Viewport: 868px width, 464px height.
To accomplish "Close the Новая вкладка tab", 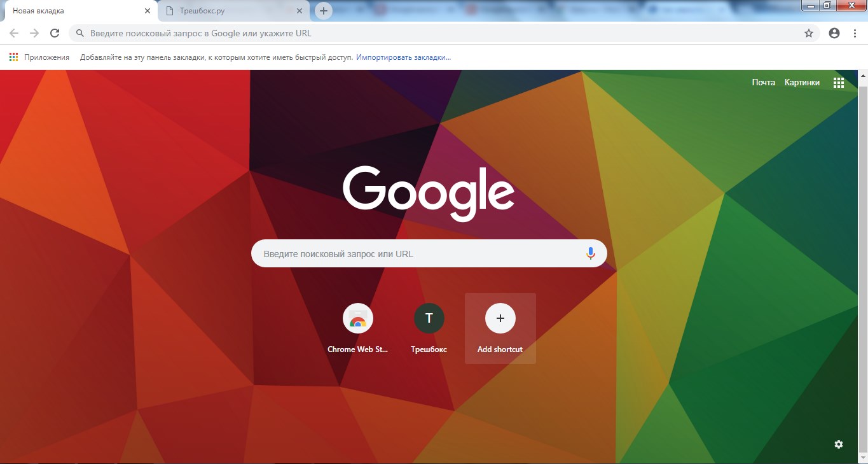I will coord(148,11).
